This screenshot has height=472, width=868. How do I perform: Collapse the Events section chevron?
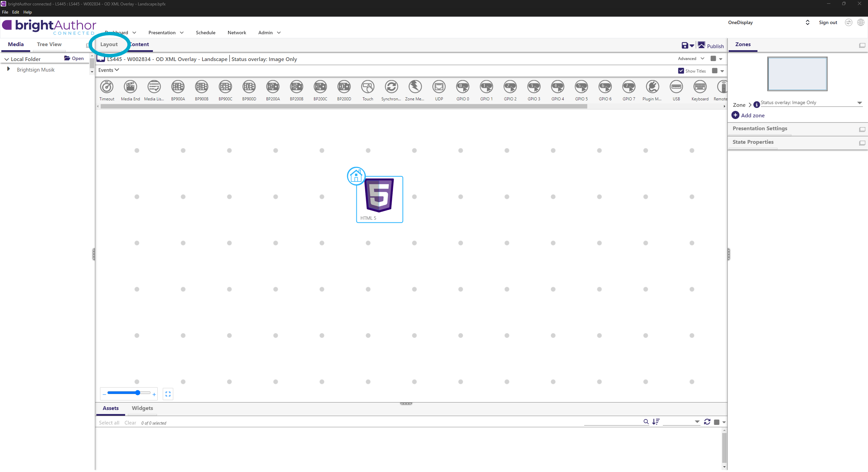(x=117, y=70)
